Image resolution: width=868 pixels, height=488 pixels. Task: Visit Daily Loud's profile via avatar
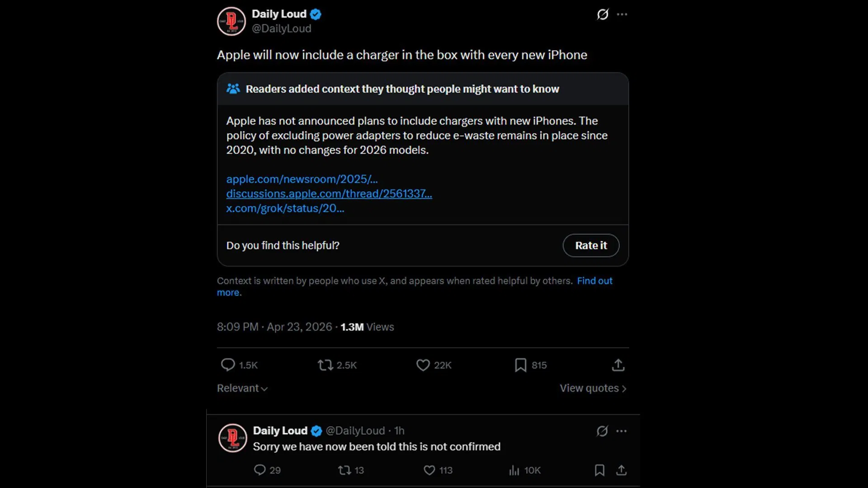[231, 21]
